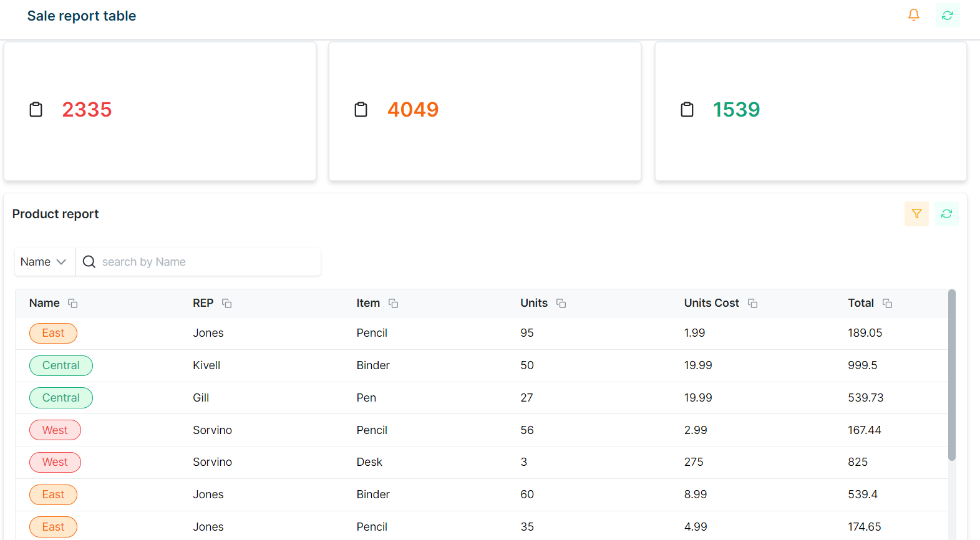Click the clipboard icon beside 1539
This screenshot has width=980, height=540.
[687, 110]
